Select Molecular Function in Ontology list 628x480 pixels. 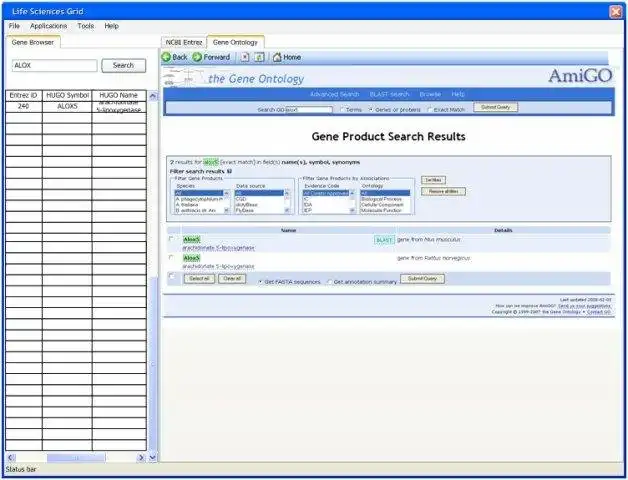[385, 210]
